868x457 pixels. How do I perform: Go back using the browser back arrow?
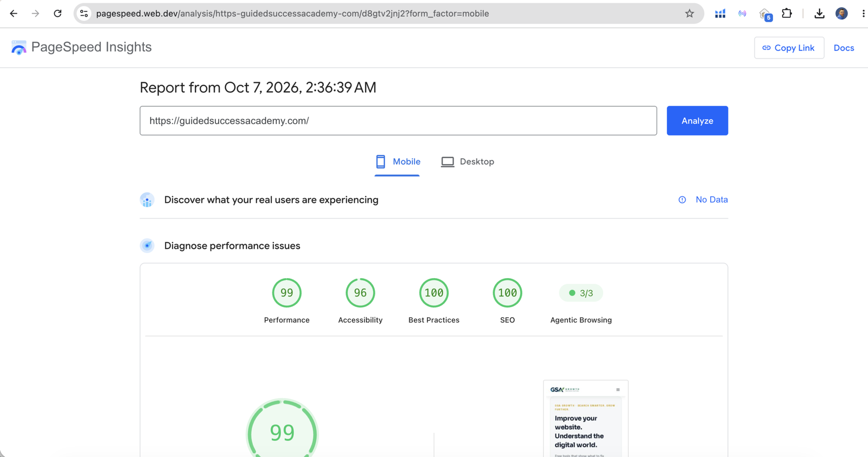(x=14, y=14)
